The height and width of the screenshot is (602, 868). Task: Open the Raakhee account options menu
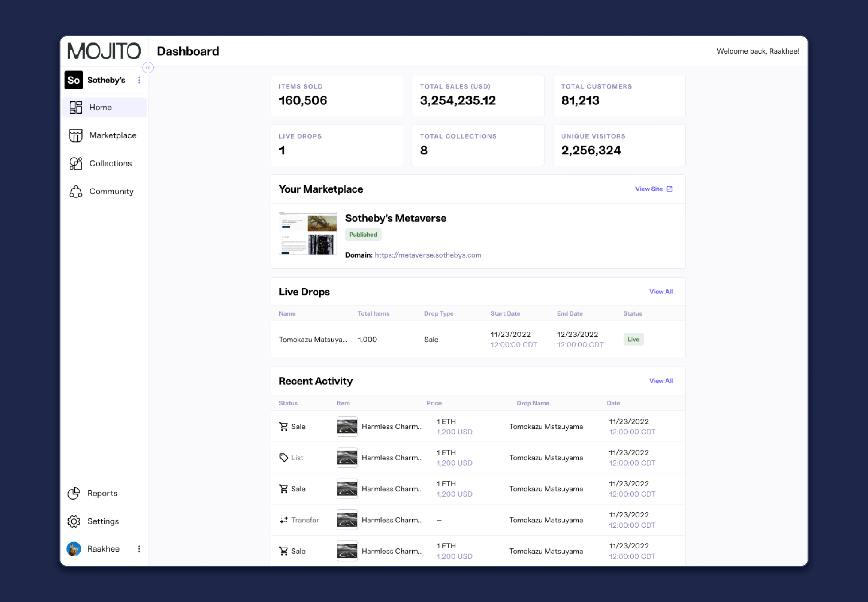(139, 549)
